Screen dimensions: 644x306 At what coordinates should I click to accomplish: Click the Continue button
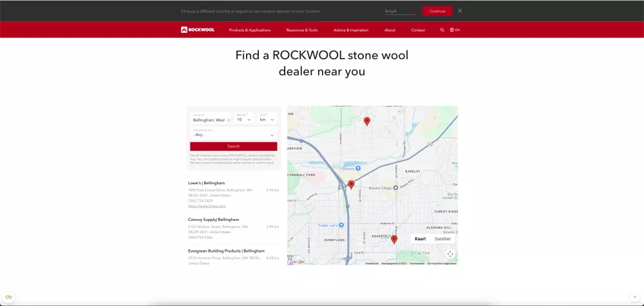coord(437,11)
